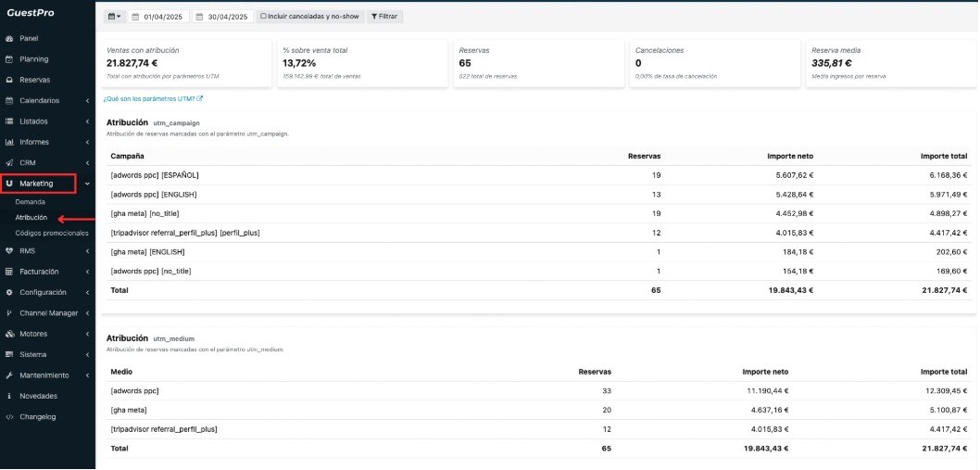Image resolution: width=980 pixels, height=470 pixels.
Task: Expand the Channel Manager submenu chevron
Action: click(x=87, y=313)
